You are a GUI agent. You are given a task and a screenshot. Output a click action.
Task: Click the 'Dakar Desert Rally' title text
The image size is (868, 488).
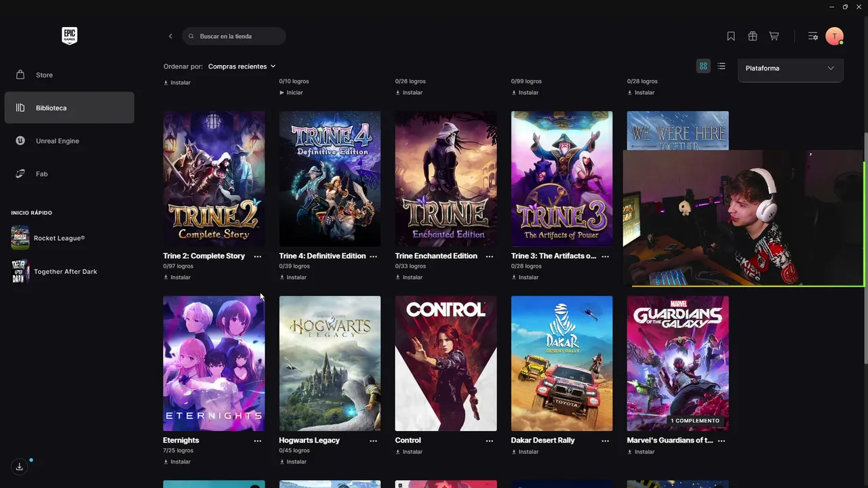[542, 441]
